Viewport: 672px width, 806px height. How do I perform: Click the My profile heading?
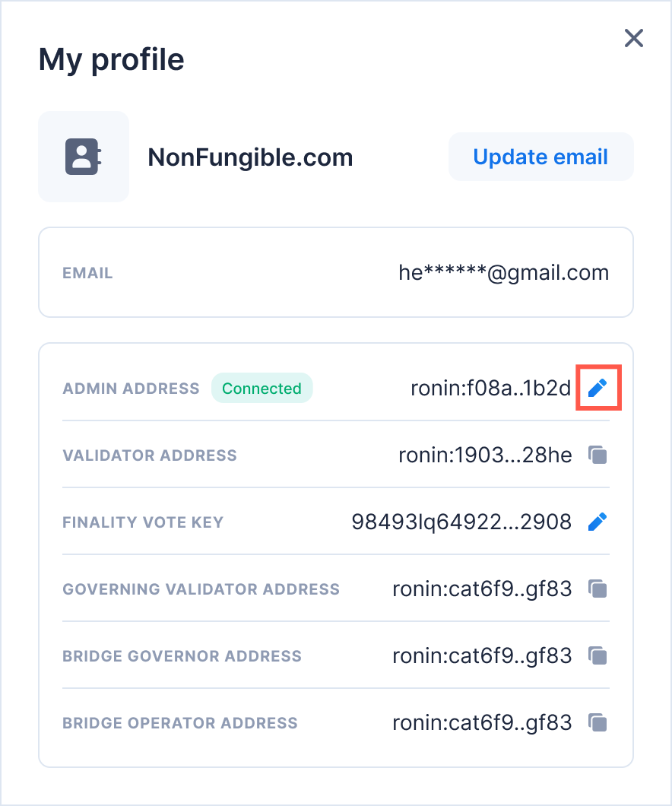(111, 59)
